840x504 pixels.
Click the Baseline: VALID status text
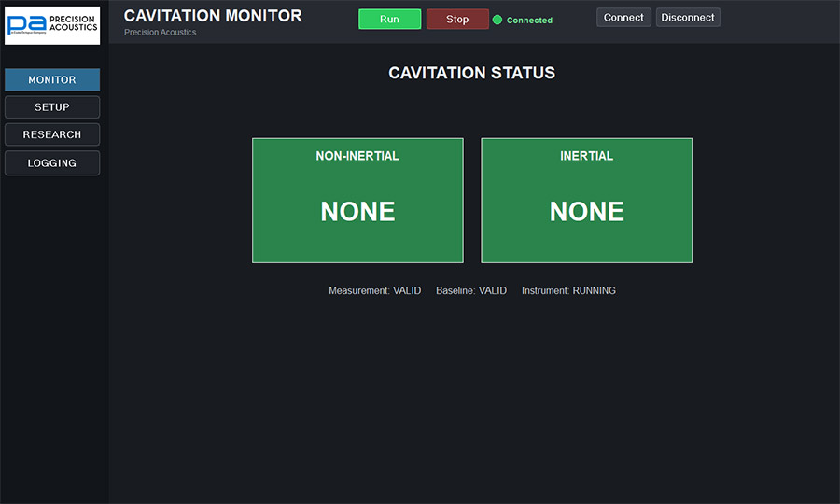471,290
